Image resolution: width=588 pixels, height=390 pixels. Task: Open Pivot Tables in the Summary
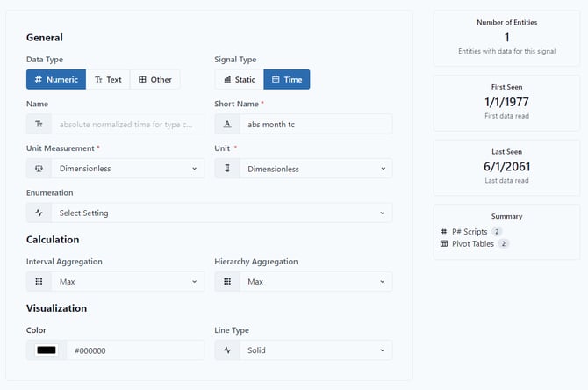[472, 244]
